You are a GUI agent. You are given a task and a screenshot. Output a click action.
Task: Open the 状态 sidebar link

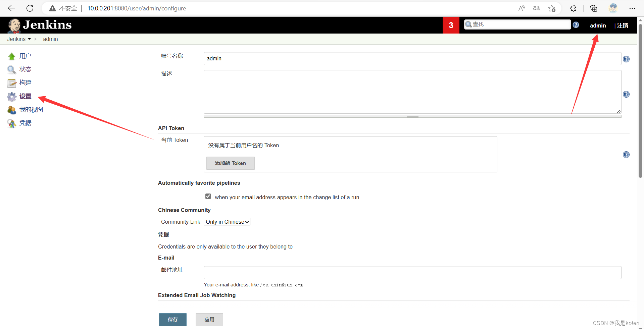click(x=25, y=69)
